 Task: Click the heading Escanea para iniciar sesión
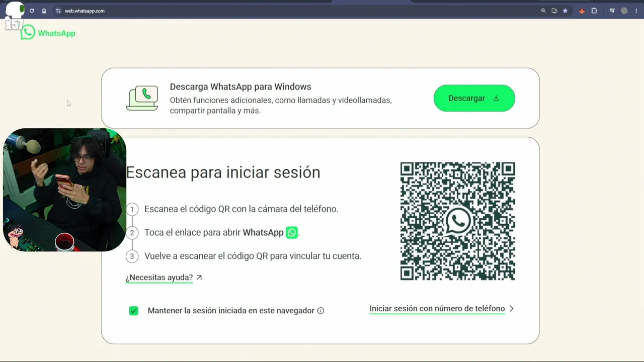pyautogui.click(x=223, y=172)
